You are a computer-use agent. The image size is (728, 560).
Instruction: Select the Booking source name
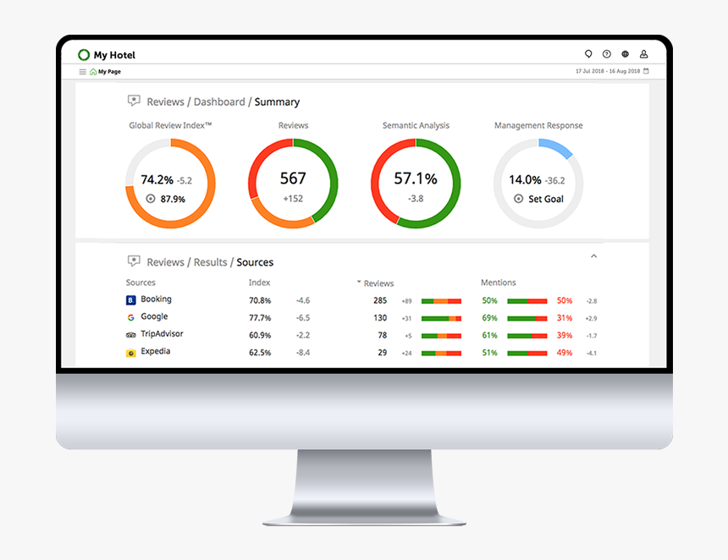(x=156, y=299)
